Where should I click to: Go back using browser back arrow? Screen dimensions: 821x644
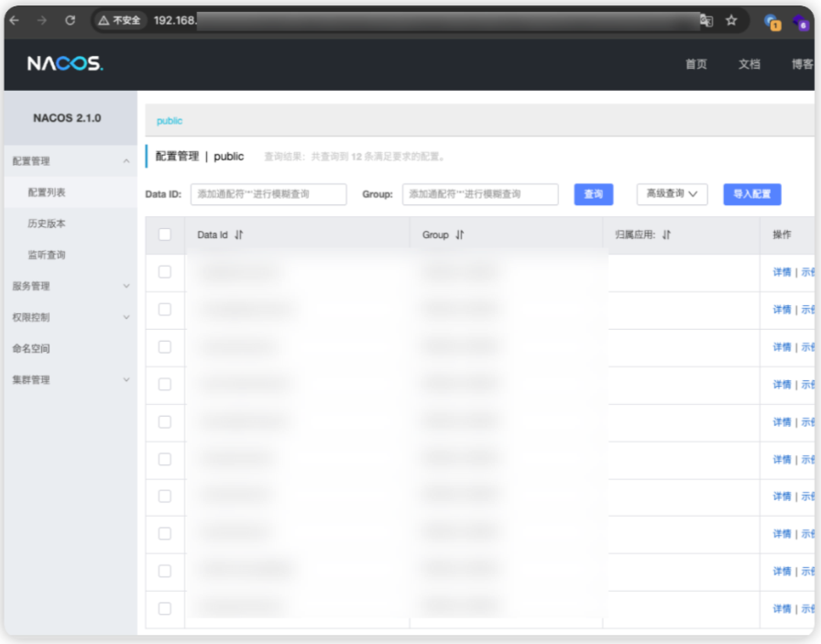click(15, 20)
